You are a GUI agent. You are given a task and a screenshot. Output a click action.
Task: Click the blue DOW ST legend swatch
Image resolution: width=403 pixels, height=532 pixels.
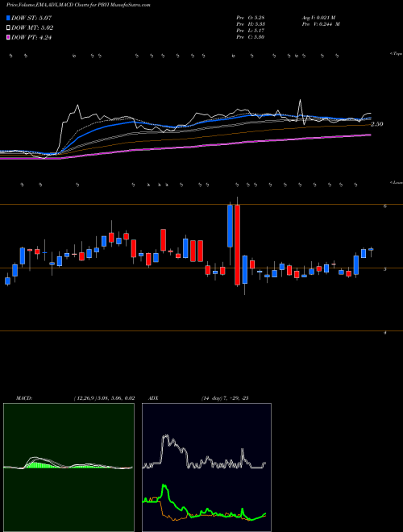coord(9,18)
